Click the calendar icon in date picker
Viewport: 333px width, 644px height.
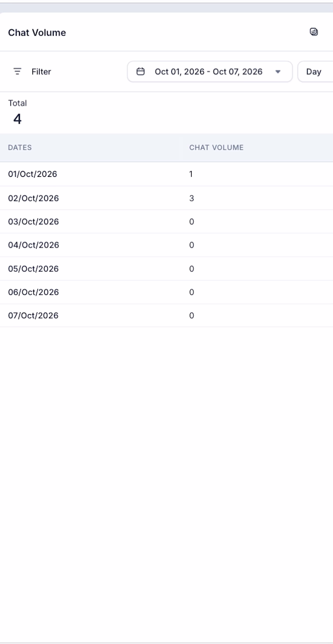pos(140,71)
